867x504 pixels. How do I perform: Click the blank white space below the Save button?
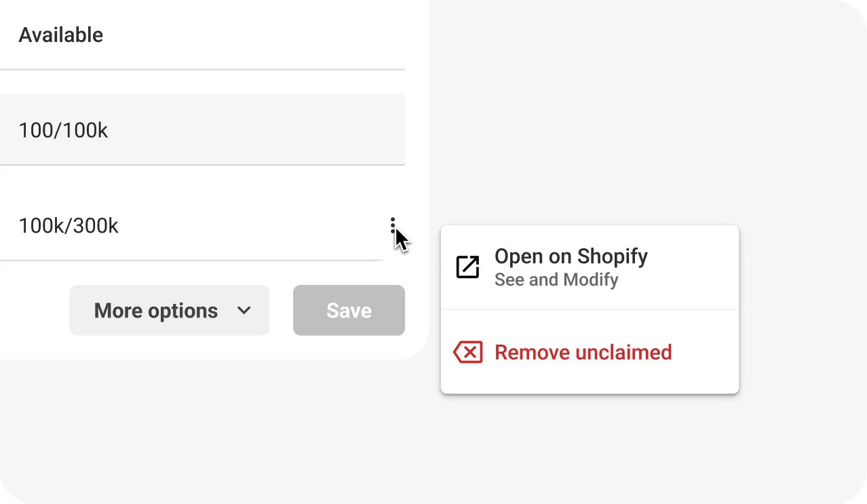point(349,347)
